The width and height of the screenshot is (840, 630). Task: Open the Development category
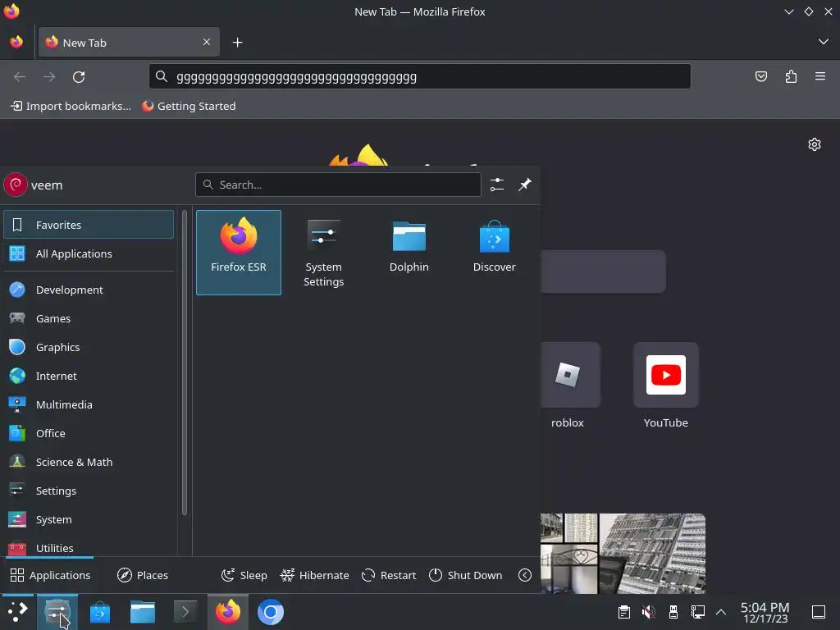[x=89, y=290]
